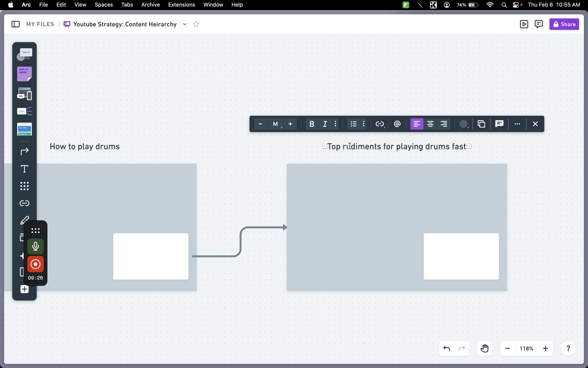Open the bulleted list formatting option

pyautogui.click(x=354, y=124)
